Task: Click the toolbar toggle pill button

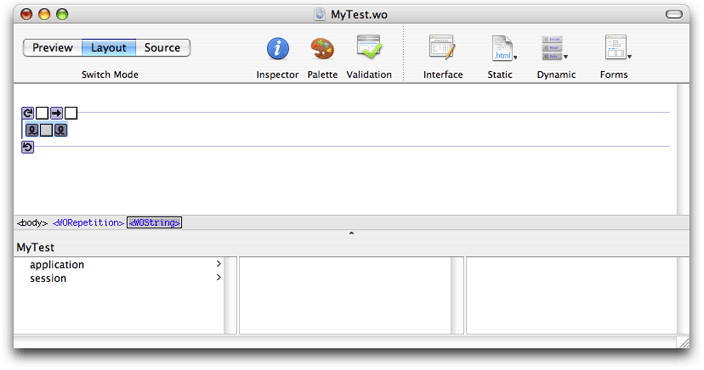Action: [x=674, y=15]
